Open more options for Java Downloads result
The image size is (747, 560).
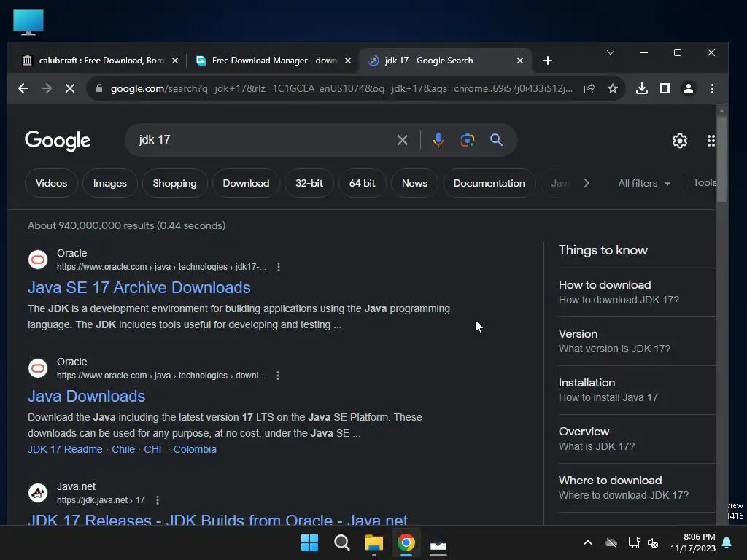click(278, 376)
